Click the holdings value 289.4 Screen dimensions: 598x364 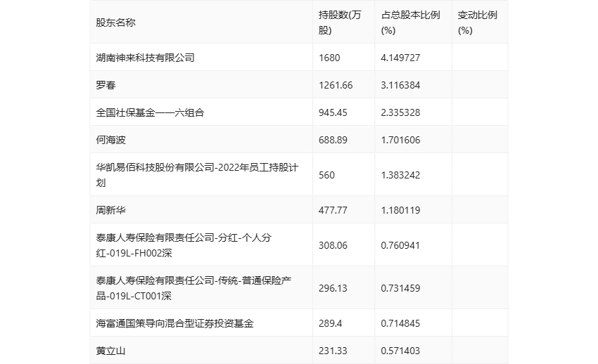330,323
